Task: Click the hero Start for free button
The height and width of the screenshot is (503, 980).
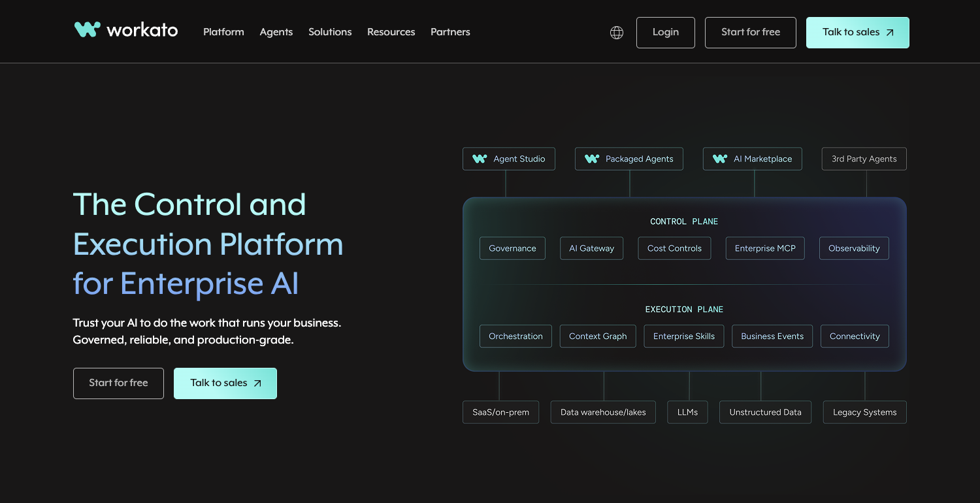Action: coord(118,383)
